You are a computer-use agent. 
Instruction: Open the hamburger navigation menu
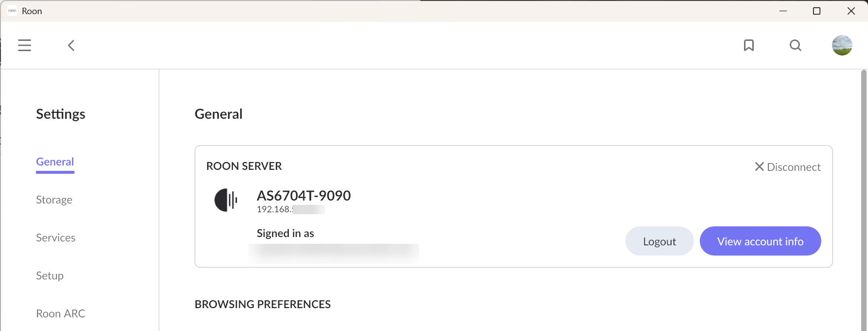(24, 45)
